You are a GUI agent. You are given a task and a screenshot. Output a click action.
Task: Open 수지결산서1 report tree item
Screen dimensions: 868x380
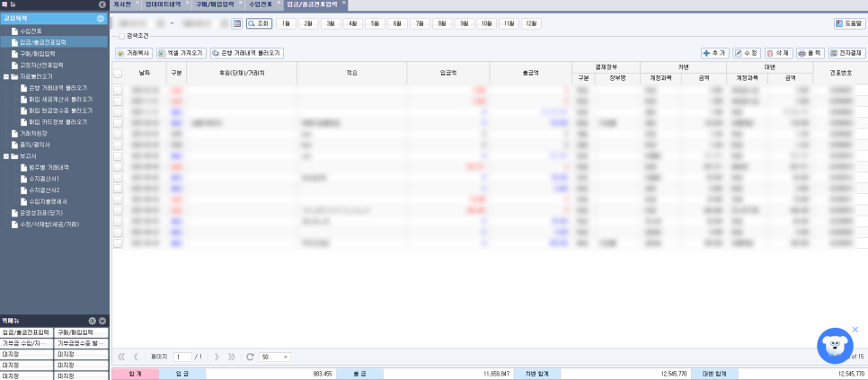coord(44,179)
